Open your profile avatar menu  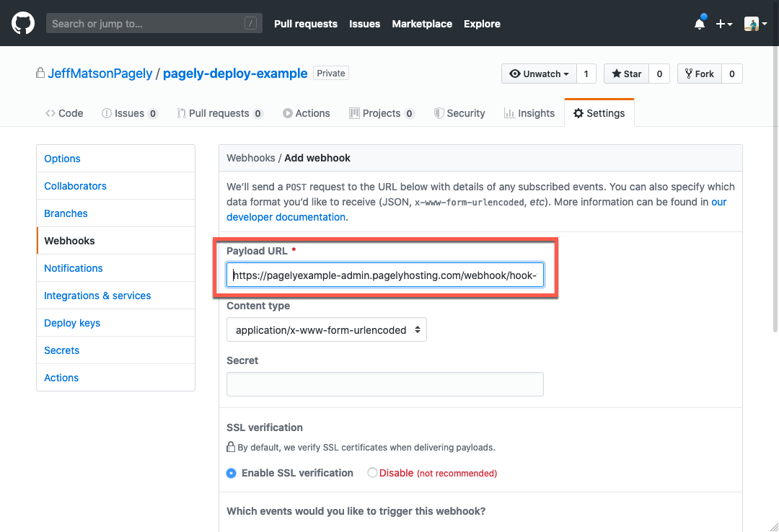pos(750,23)
